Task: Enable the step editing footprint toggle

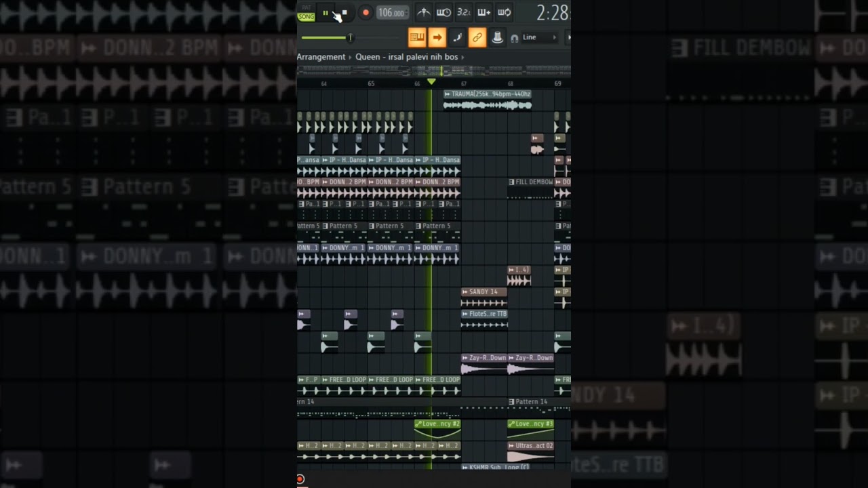Action: 458,37
